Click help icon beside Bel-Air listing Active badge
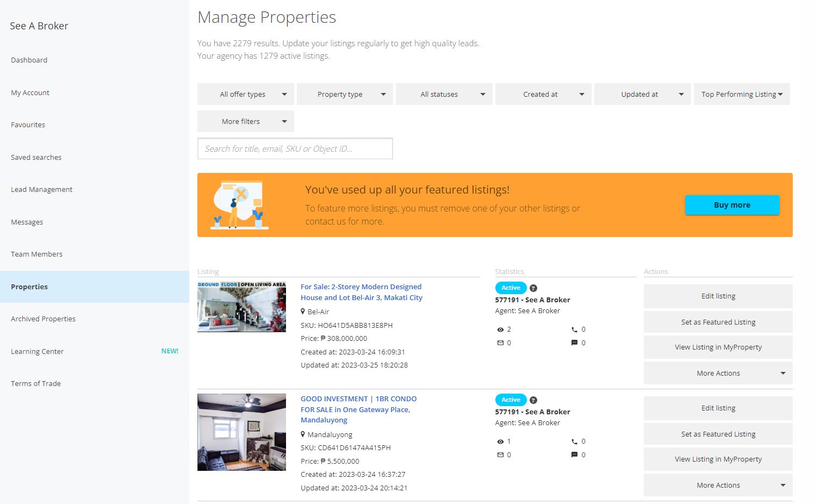This screenshot has height=504, width=814. [533, 288]
